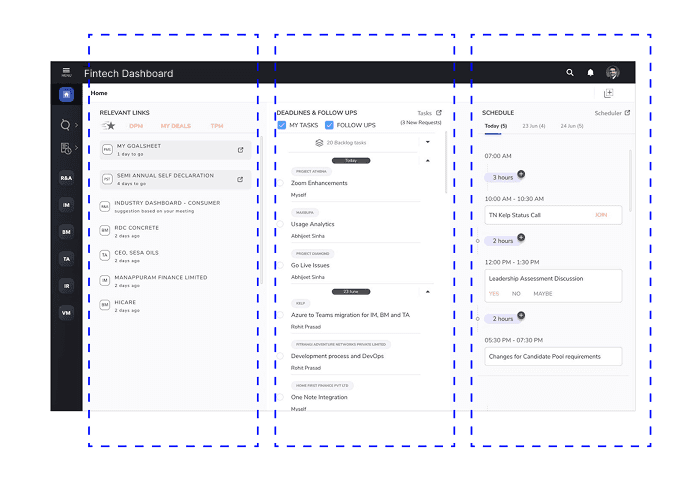This screenshot has width=691, height=479.
Task: Switch to the DPN tab
Action: 136,126
